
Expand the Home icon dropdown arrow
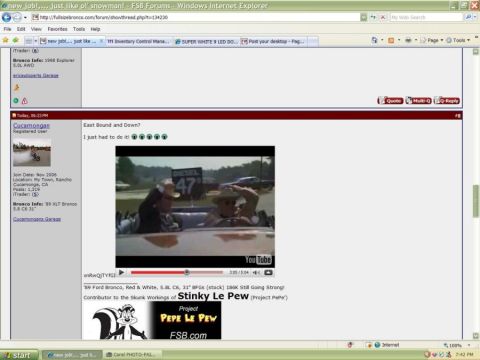[382, 40]
